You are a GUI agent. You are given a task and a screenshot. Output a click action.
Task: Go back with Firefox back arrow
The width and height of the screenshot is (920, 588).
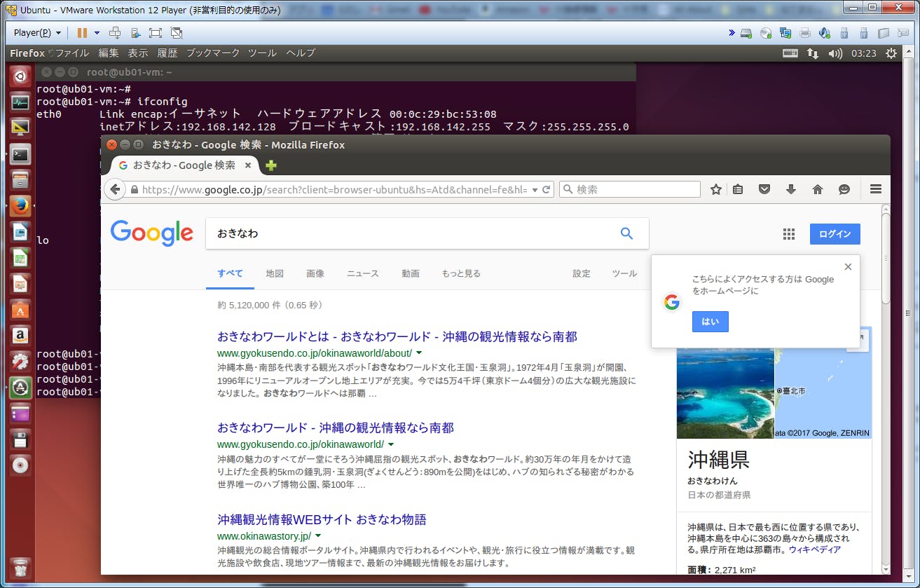[x=115, y=189]
